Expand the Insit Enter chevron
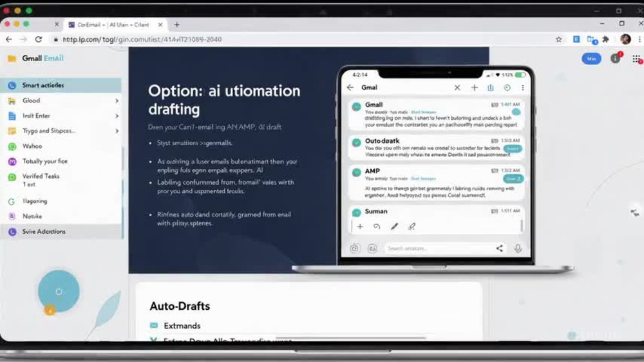The image size is (644, 362). [117, 116]
